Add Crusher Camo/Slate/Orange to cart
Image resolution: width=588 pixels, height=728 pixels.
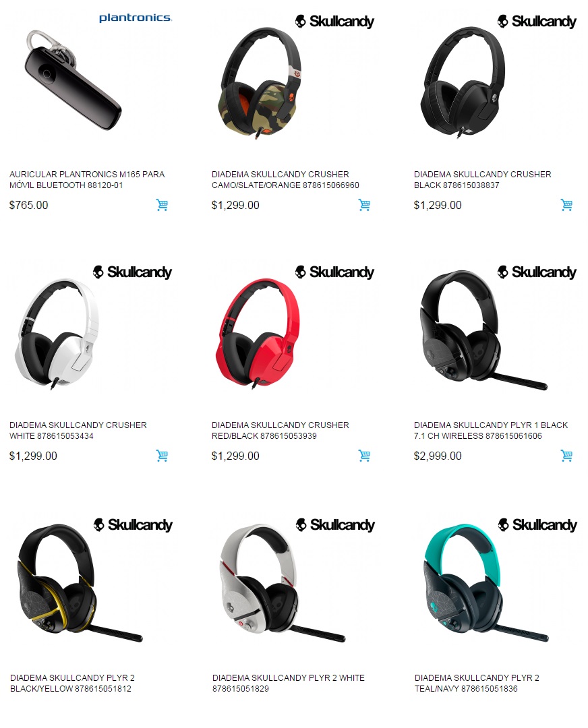coord(364,205)
